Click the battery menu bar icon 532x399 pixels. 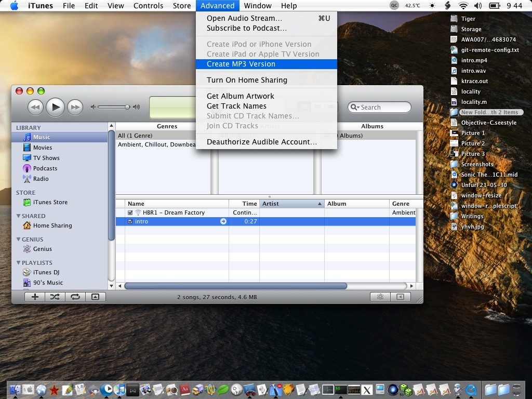pos(495,5)
